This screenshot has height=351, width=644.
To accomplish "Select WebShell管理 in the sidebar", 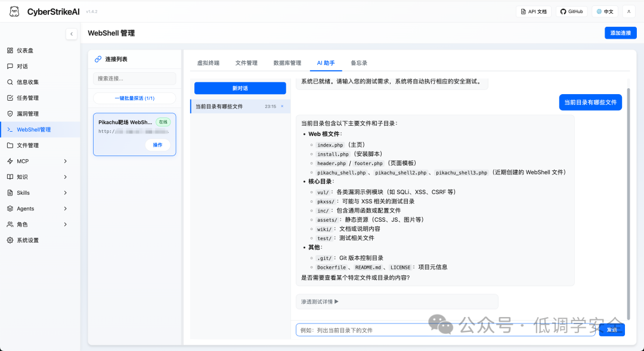I will coord(41,130).
